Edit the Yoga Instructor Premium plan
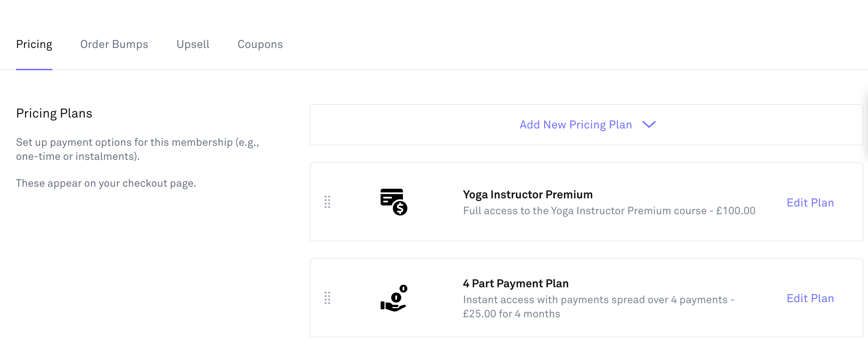 pyautogui.click(x=810, y=203)
